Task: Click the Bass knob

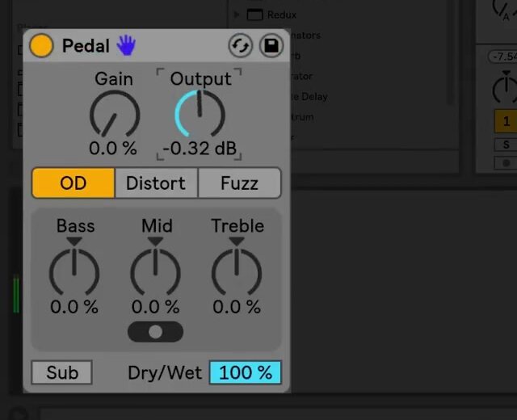Action: pos(74,271)
